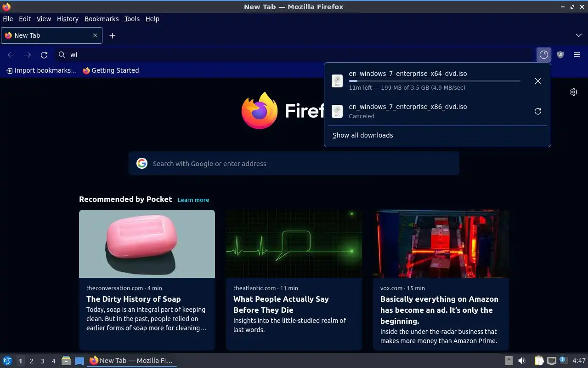Viewport: 588px width, 368px height.
Task: Click Recommended by Pocket heading
Action: [x=125, y=199]
